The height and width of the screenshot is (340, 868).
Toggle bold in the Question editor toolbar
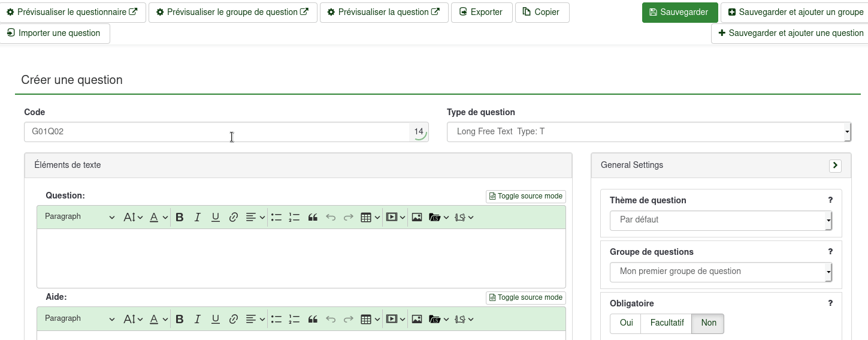(x=179, y=217)
